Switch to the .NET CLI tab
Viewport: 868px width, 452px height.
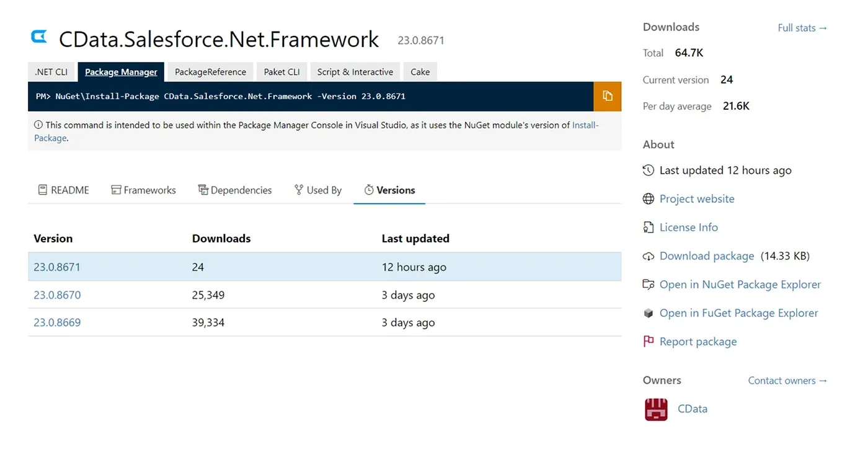coord(51,71)
